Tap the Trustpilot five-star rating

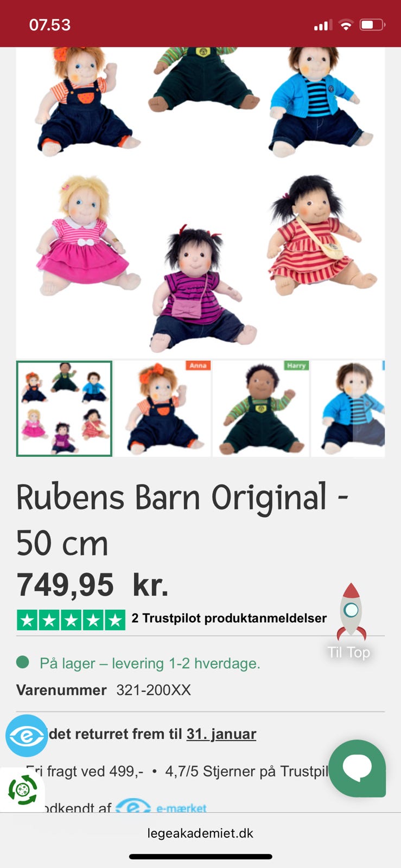click(x=71, y=620)
